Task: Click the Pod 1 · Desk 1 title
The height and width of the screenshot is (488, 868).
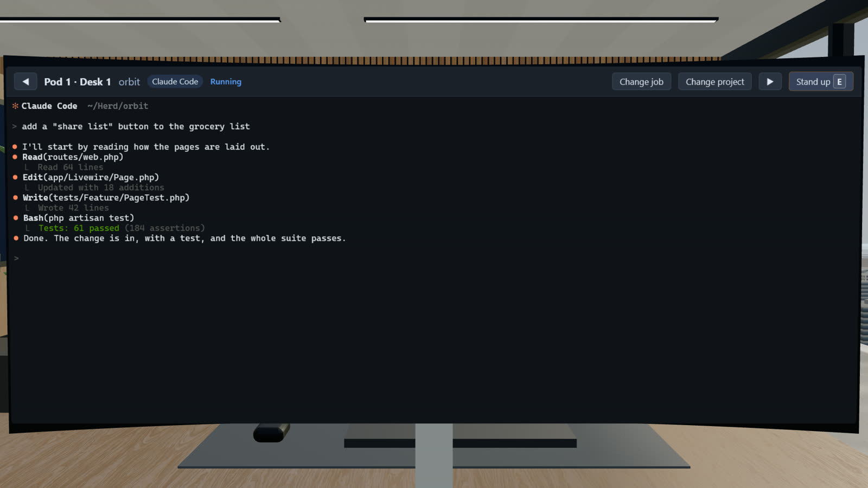Action: [x=77, y=82]
